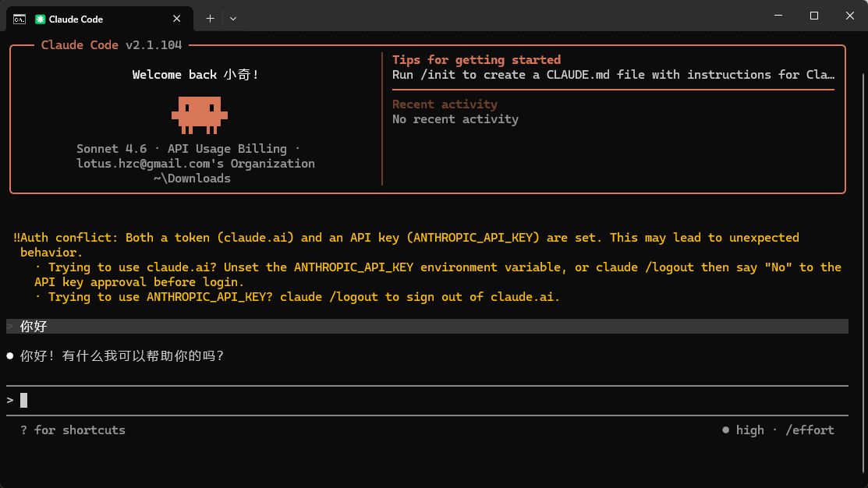This screenshot has height=488, width=868.
Task: Click the '/effort' command hint
Action: [x=810, y=430]
